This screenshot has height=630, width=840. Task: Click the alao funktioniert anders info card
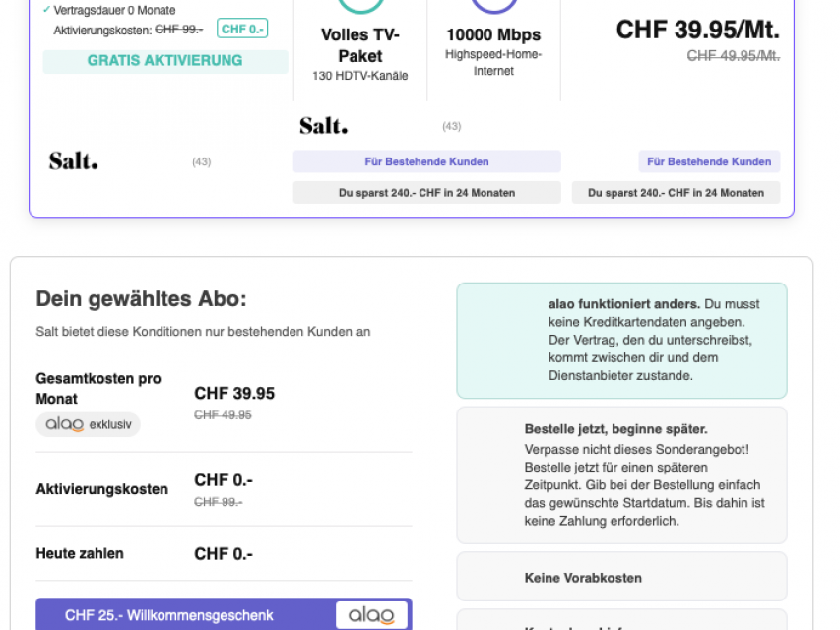point(621,340)
